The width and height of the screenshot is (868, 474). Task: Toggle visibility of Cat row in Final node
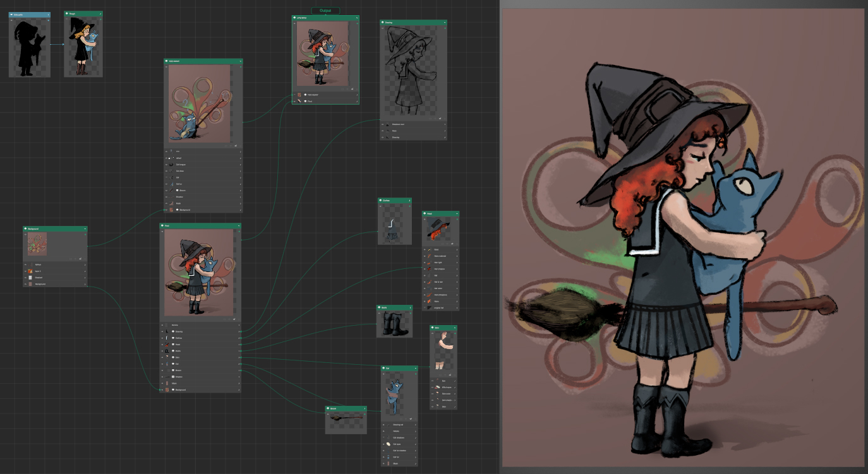tap(162, 364)
